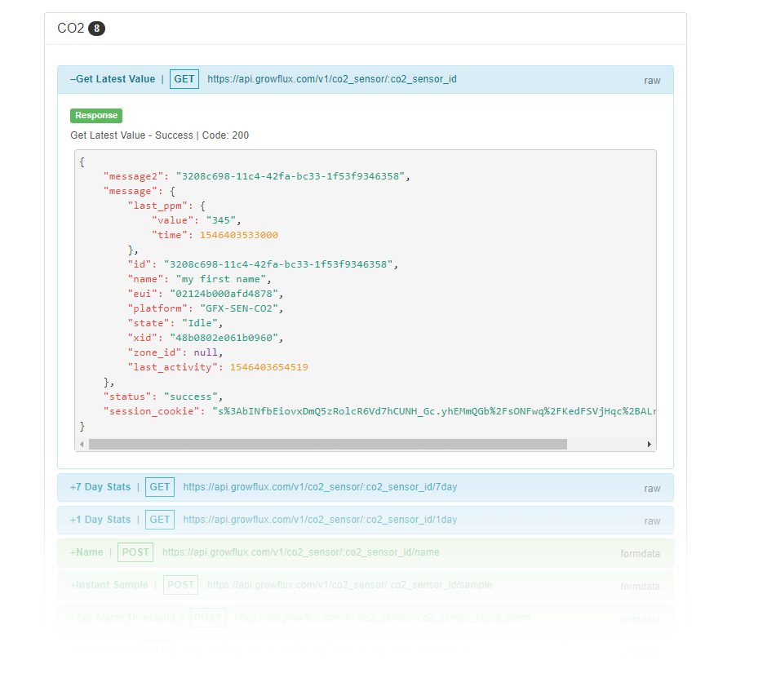Screen dimensions: 776x700
Task: Click the platform value GFX-SEN-CO2
Action: point(239,308)
